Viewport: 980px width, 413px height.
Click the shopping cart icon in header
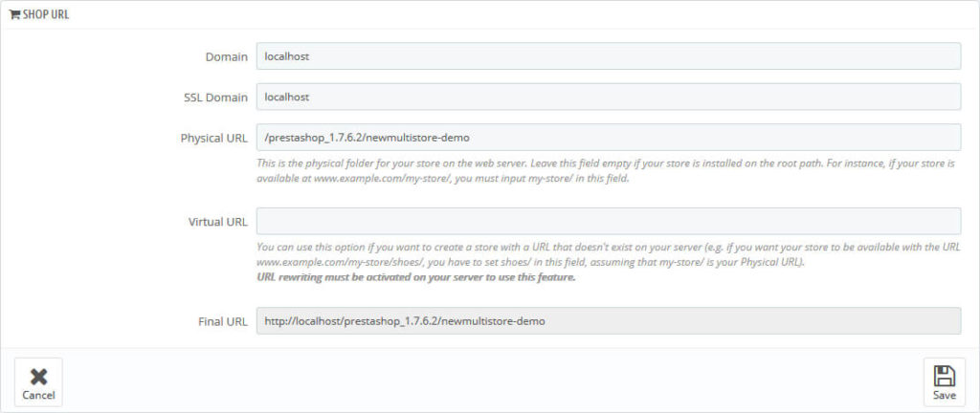[14, 15]
